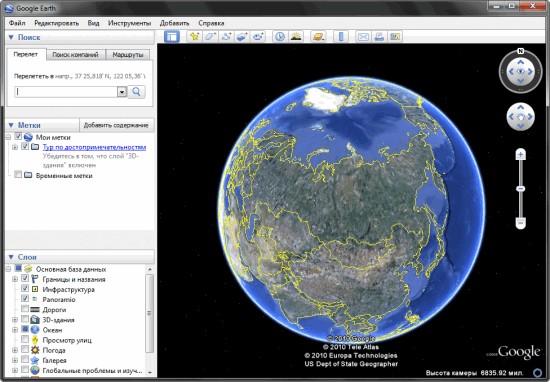550x382 pixels.
Task: Look right arrow on the look joystick
Action: tap(530, 72)
